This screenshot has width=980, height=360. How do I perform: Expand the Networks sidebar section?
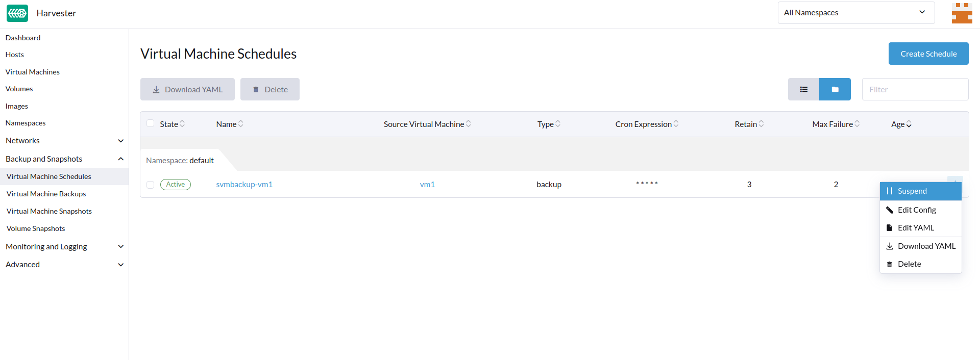tap(64, 141)
